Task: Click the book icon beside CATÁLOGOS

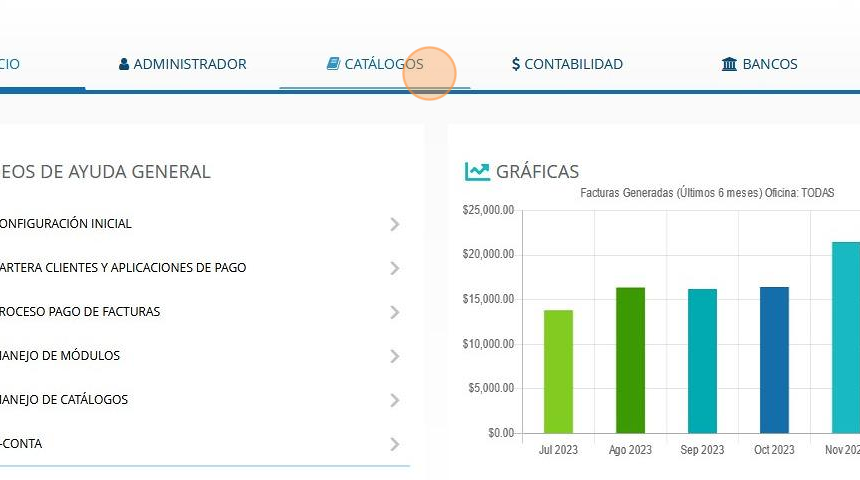Action: tap(333, 64)
